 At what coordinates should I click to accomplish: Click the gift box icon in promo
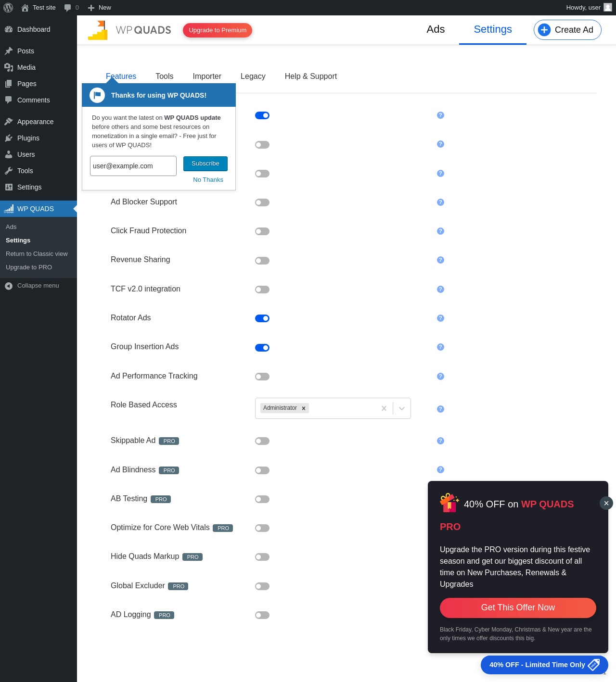tap(449, 503)
